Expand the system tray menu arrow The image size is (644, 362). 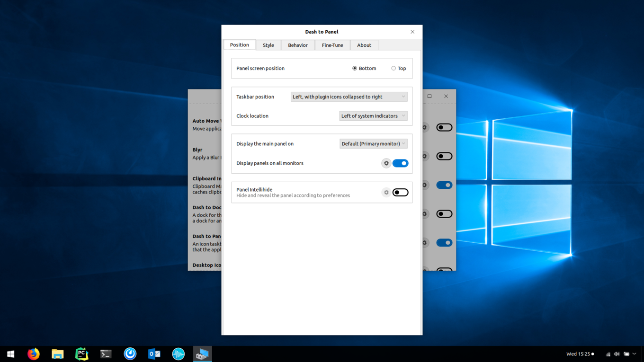pos(635,354)
